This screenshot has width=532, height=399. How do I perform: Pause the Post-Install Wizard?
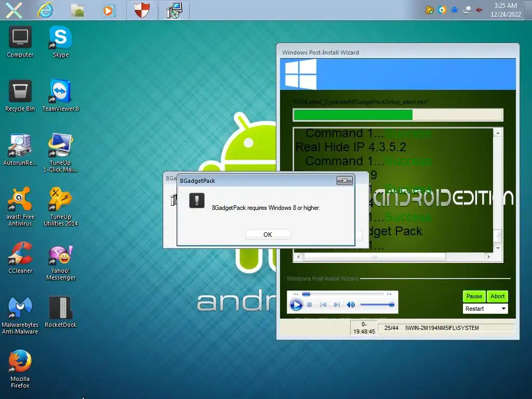point(474,296)
